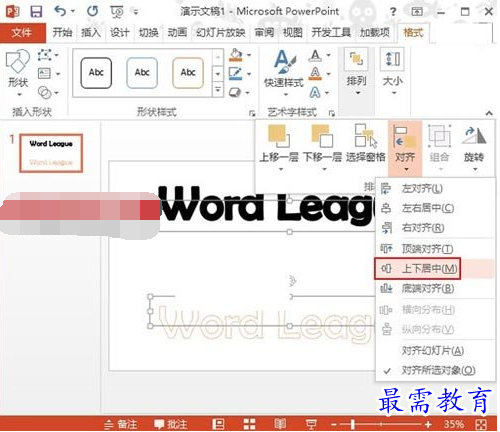
Task: Choose Align Left (左对齐) from menu
Action: click(435, 189)
